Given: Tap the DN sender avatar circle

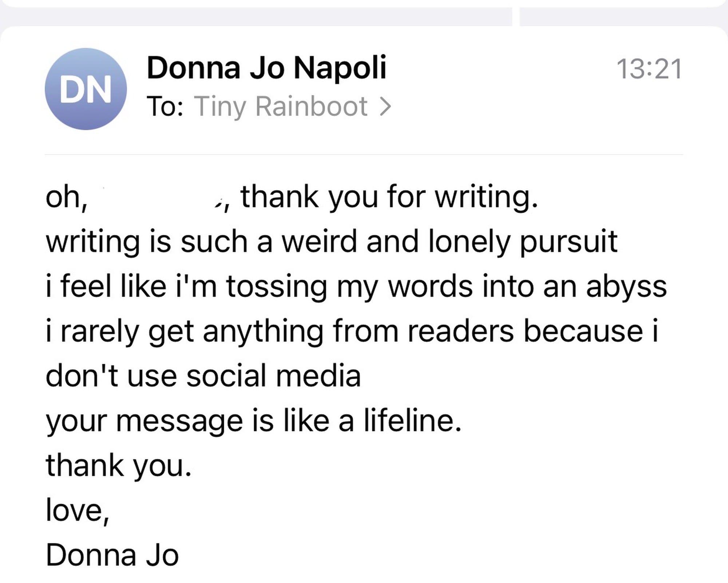Looking at the screenshot, I should click(86, 89).
